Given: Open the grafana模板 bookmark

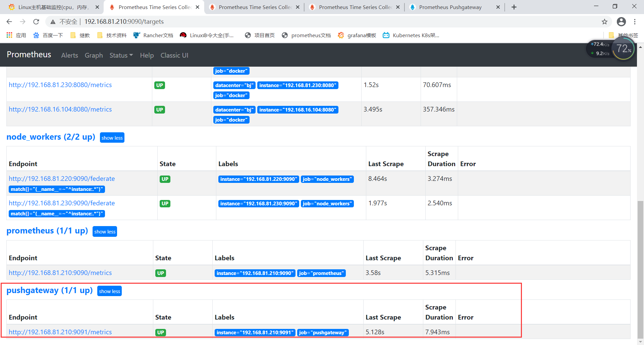Looking at the screenshot, I should pyautogui.click(x=357, y=35).
